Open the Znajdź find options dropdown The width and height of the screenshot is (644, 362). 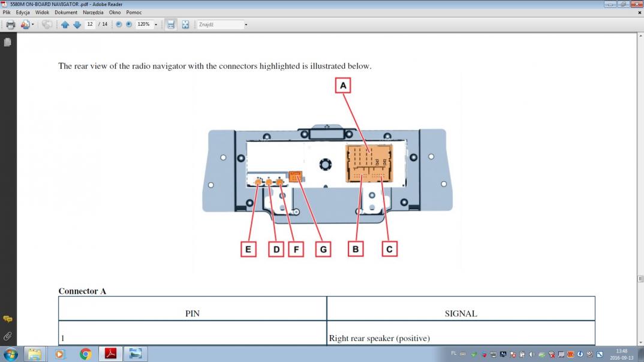[x=246, y=25]
